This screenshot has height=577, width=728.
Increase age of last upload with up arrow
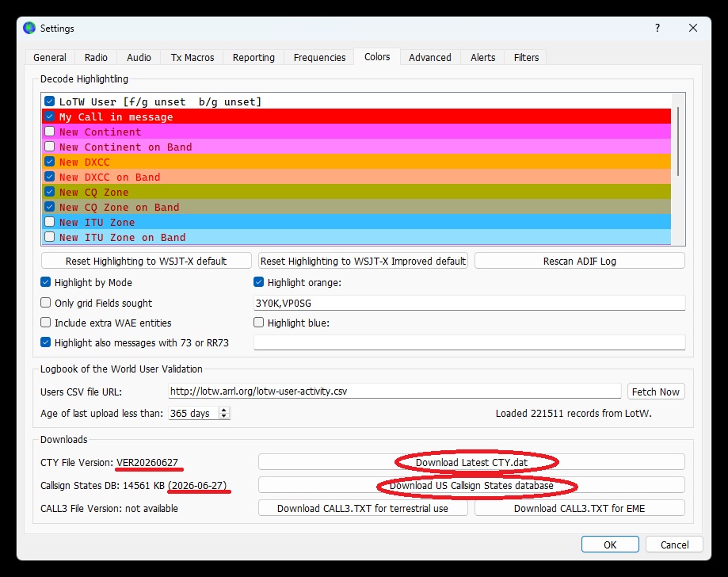224,410
